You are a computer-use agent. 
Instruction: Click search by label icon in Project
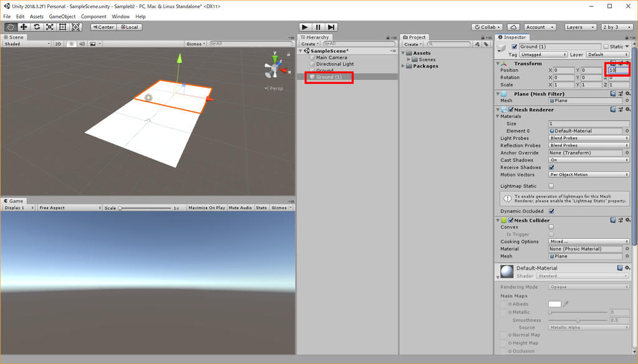(486, 44)
